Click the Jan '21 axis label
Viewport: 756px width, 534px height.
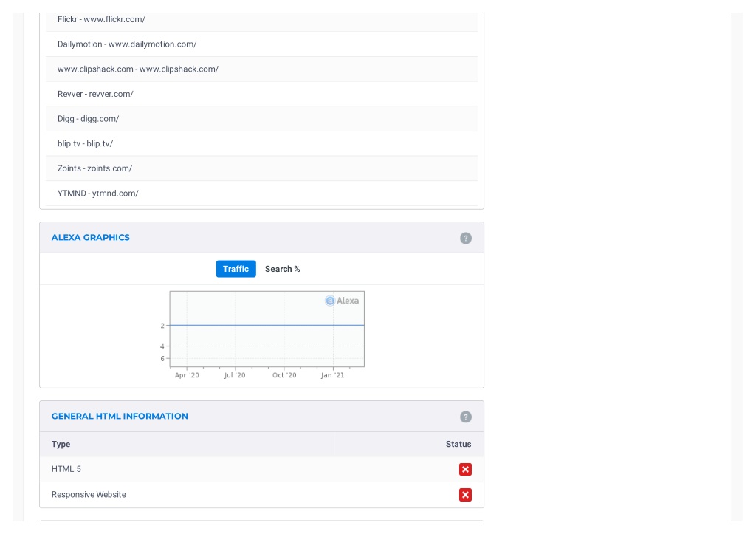point(333,375)
